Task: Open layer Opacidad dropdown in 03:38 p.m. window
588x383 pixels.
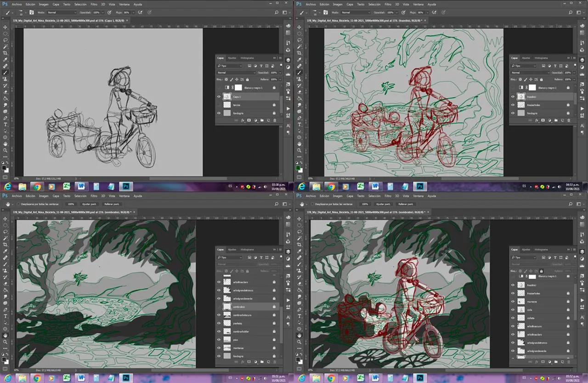Action: [x=280, y=73]
